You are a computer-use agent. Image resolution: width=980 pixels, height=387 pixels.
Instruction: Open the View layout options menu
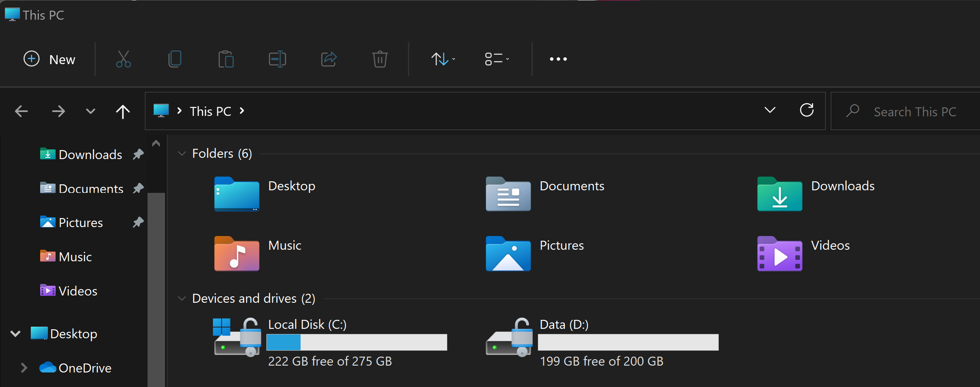497,59
